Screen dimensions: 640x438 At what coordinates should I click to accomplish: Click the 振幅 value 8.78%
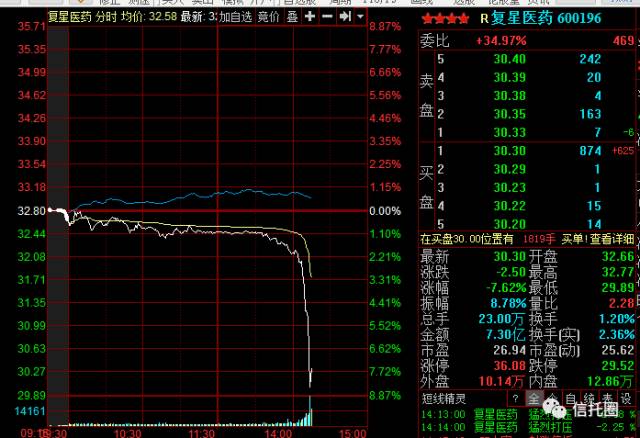(x=508, y=303)
